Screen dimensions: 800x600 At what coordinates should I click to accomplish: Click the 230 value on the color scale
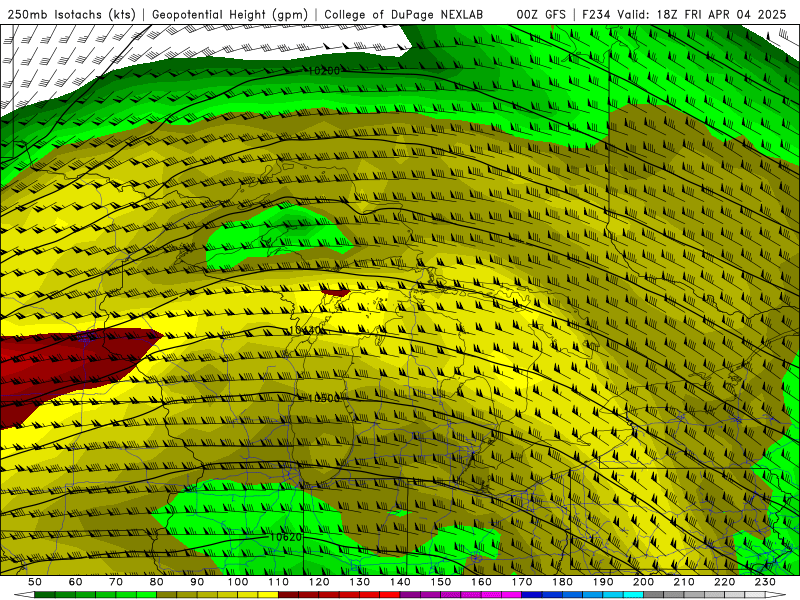point(765,582)
